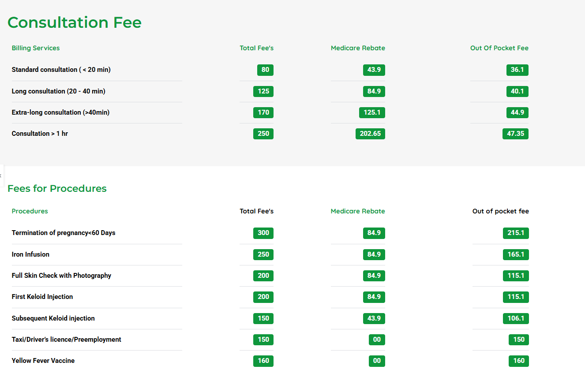Click the Fees for Procedures heading
The width and height of the screenshot is (585, 392).
tap(57, 188)
